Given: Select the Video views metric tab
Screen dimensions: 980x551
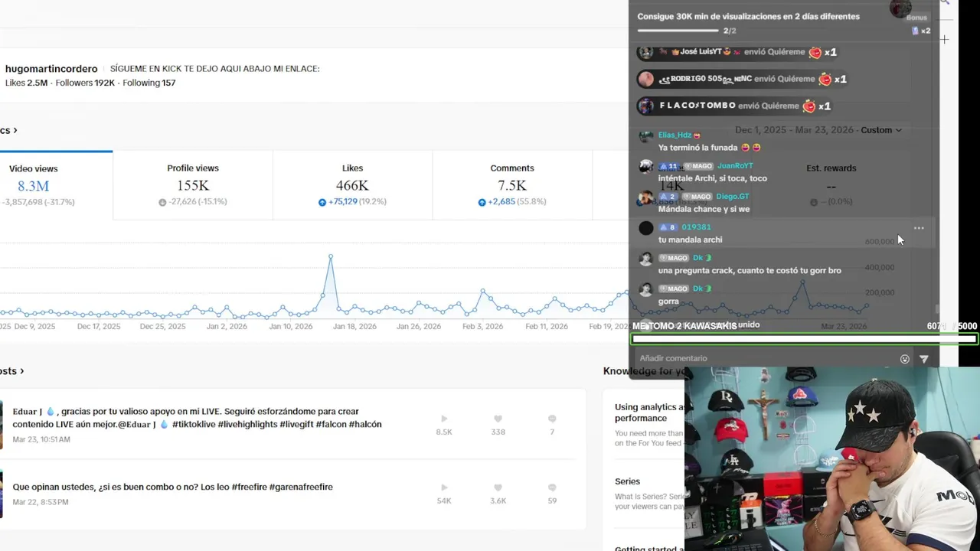Looking at the screenshot, I should [x=56, y=185].
